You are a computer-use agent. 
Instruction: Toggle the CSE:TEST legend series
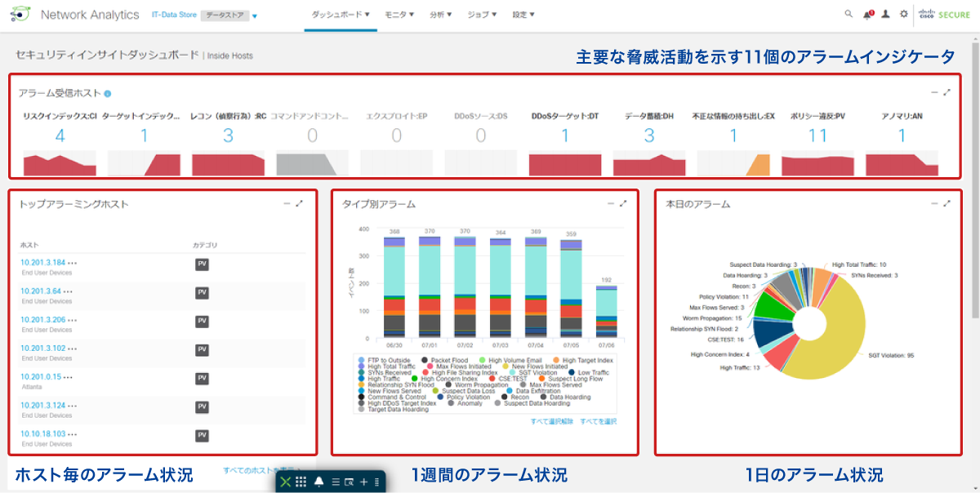[510, 380]
